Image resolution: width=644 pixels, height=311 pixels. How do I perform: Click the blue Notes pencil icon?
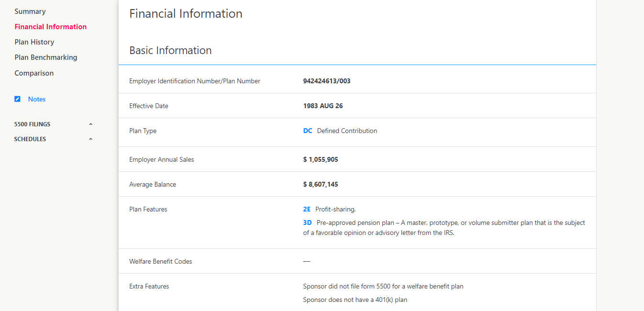click(18, 99)
